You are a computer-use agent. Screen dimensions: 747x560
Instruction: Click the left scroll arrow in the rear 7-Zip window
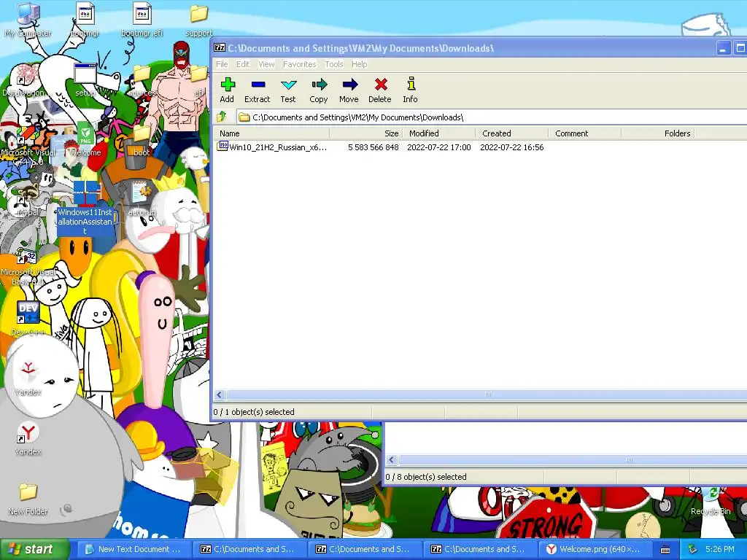click(392, 460)
